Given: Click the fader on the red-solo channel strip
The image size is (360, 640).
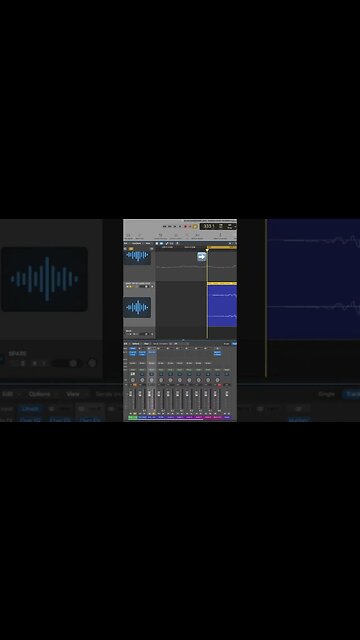Looking at the screenshot, I should [x=215, y=393].
